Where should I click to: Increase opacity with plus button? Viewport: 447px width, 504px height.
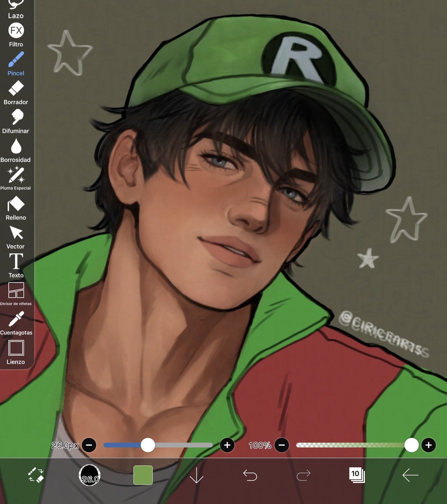(x=429, y=445)
